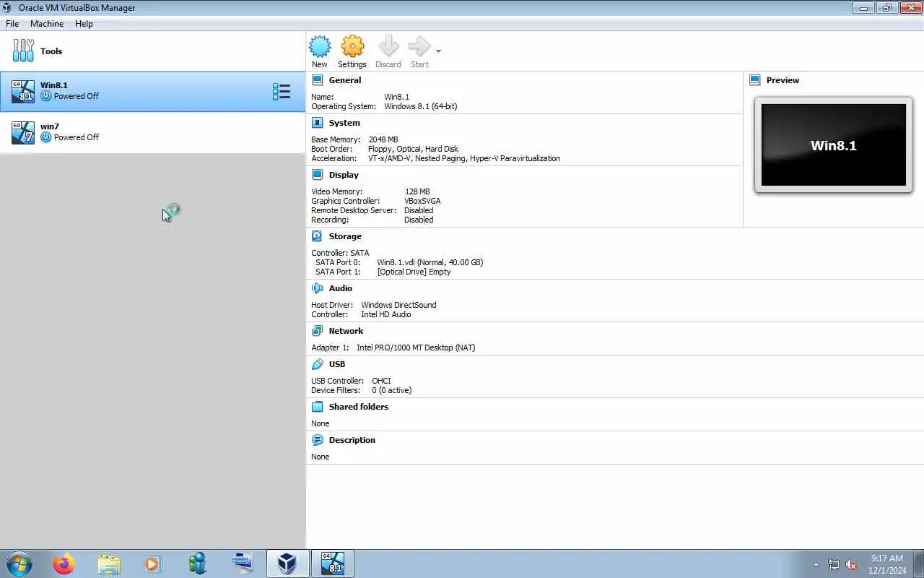The width and height of the screenshot is (924, 578).
Task: Switch to VirtualBox cube taskbar button
Action: coord(288,564)
